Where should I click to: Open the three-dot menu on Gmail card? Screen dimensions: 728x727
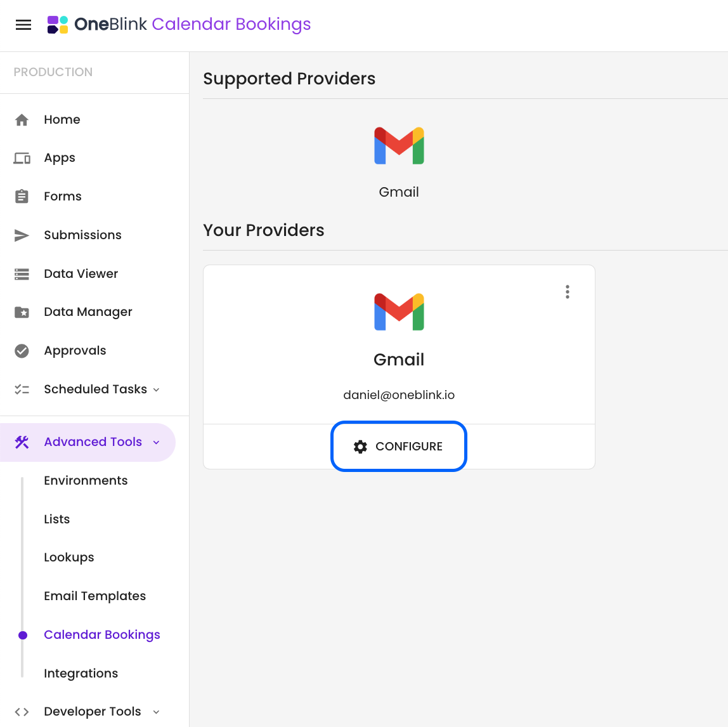[568, 292]
